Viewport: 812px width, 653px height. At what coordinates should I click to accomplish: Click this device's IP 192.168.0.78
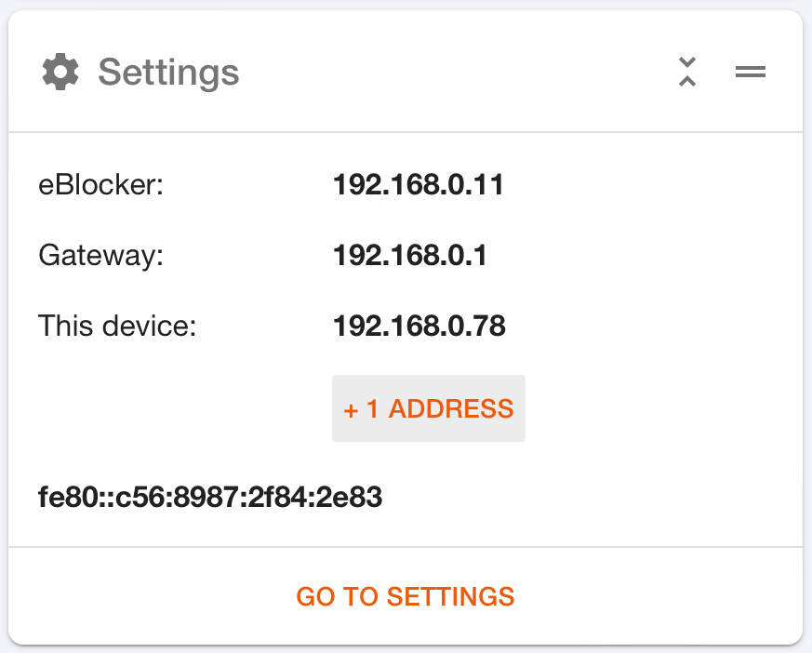pyautogui.click(x=419, y=326)
